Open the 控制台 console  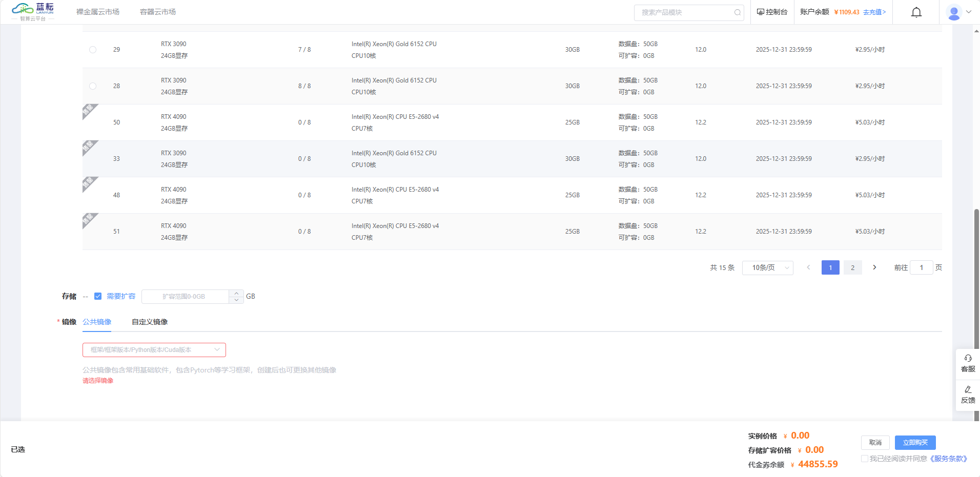click(772, 12)
